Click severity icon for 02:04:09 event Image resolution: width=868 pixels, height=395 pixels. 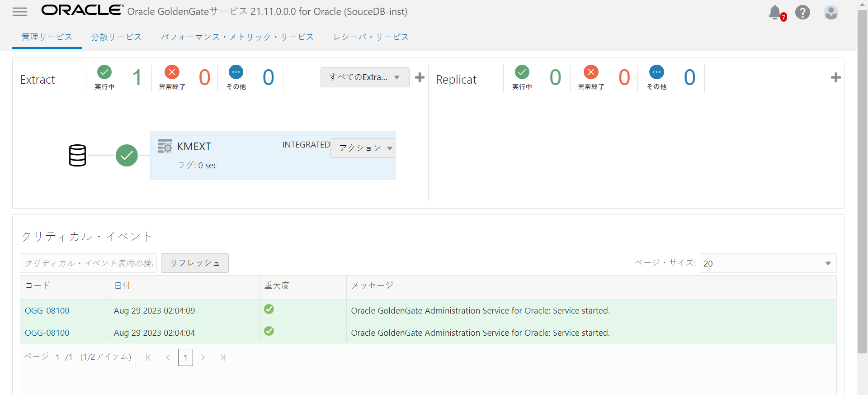[x=269, y=309]
